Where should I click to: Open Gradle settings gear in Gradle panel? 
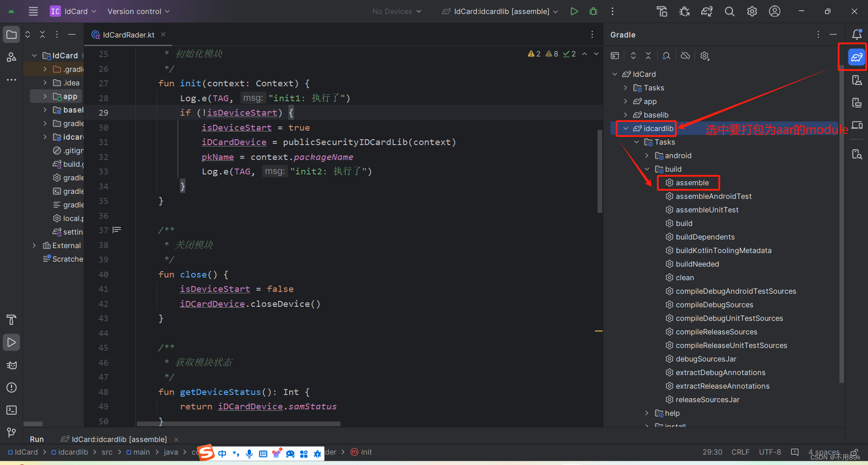click(x=704, y=55)
